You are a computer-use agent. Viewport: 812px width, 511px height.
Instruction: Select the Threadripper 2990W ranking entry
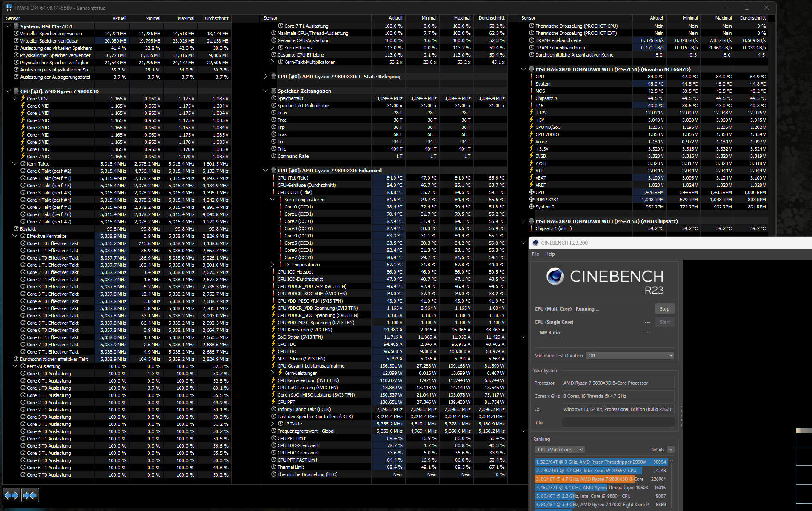pyautogui.click(x=601, y=462)
